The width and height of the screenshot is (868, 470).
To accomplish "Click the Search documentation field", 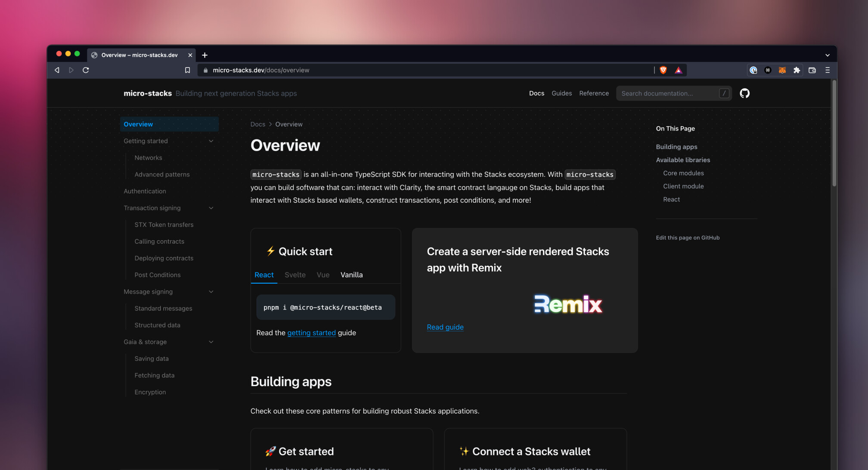I will (x=674, y=93).
